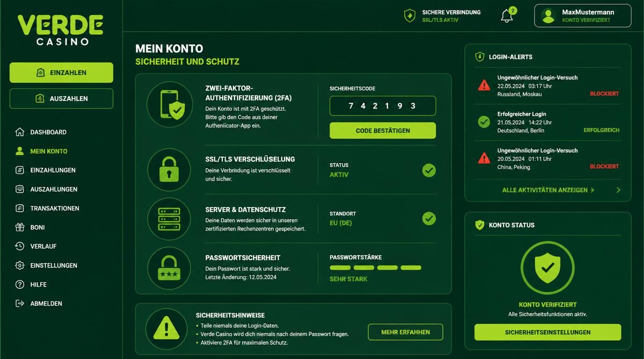The height and width of the screenshot is (359, 644).
Task: Open the Hilfe page
Action: [31, 285]
